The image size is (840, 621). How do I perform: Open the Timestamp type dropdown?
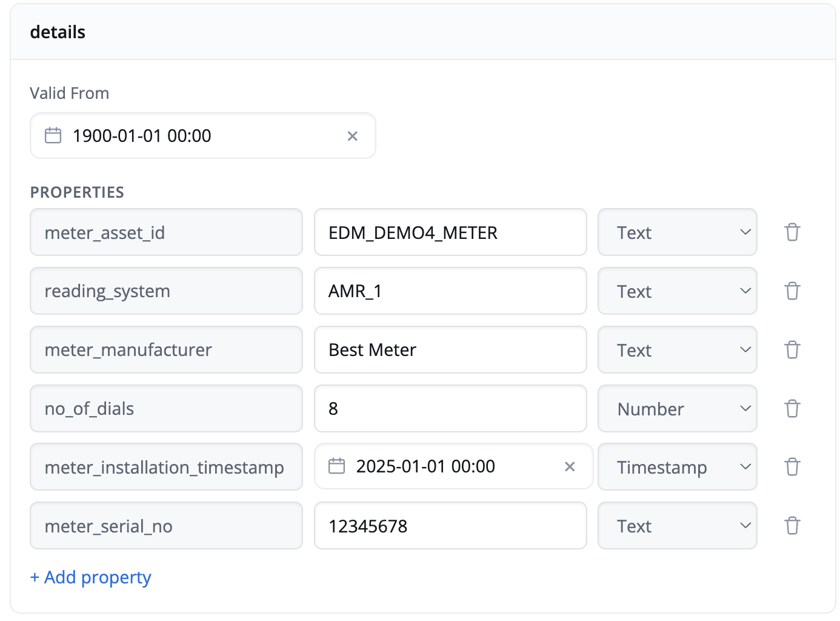[x=678, y=467]
